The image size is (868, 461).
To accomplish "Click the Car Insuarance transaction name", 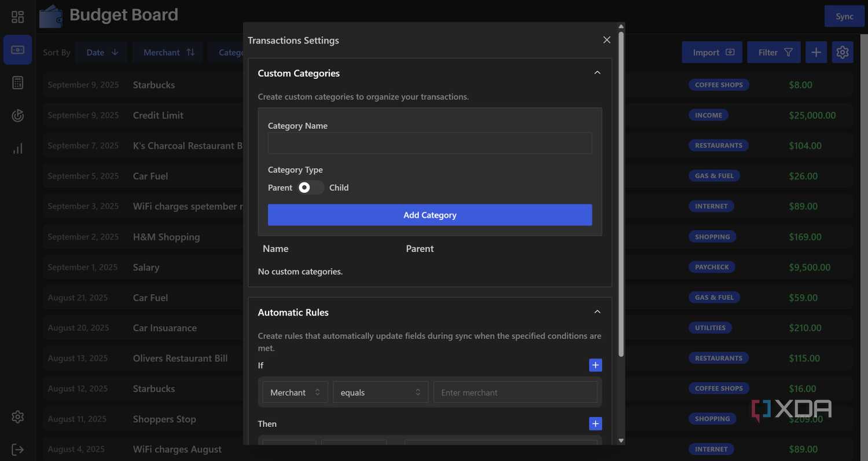I will point(165,328).
